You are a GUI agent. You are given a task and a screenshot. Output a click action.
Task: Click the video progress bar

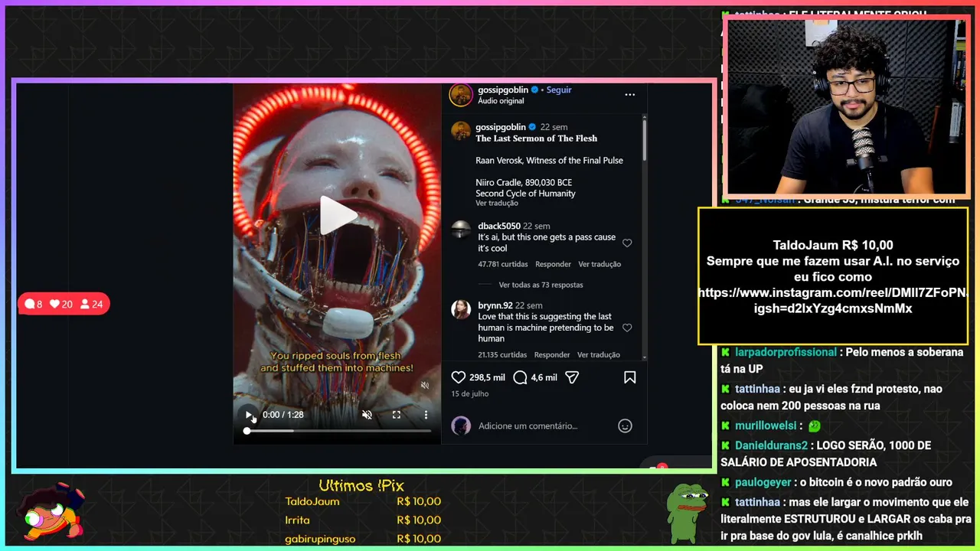click(x=338, y=431)
